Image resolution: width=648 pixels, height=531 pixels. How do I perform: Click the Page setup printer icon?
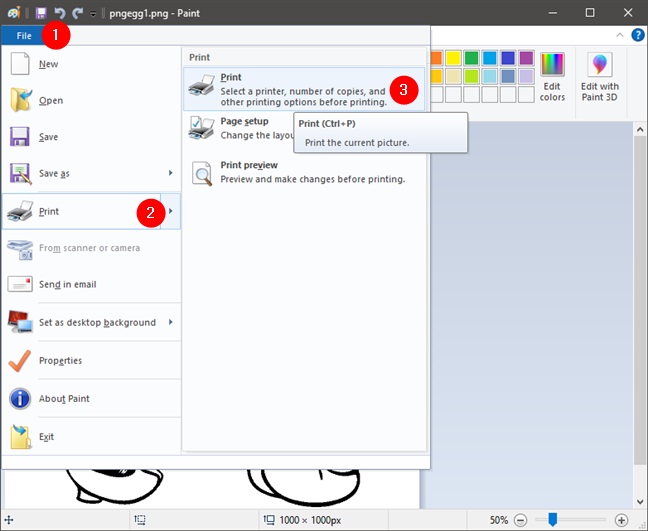(x=201, y=128)
